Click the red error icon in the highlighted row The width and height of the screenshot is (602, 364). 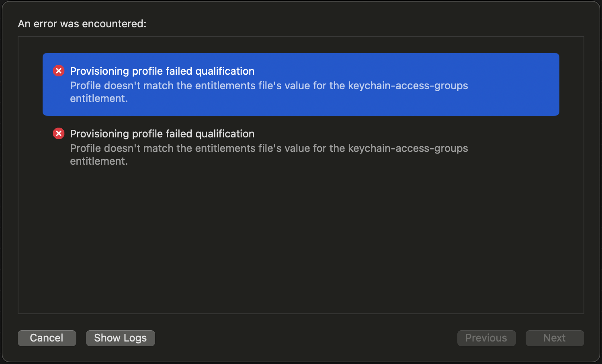[59, 71]
